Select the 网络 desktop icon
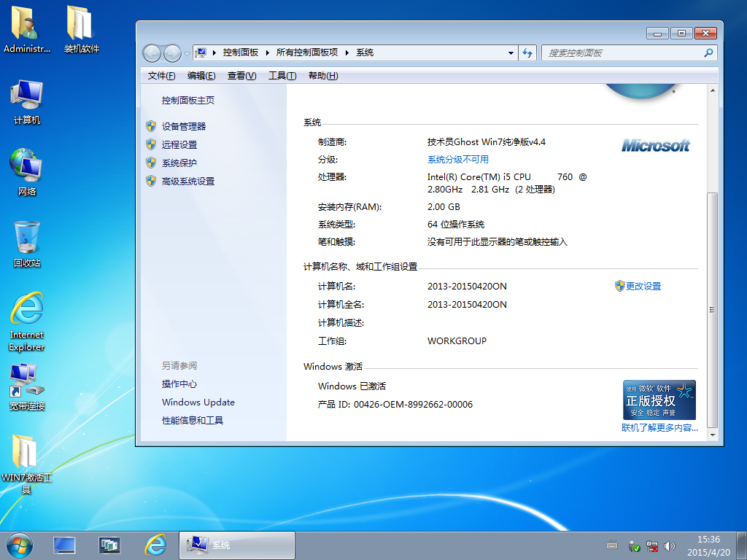The width and height of the screenshot is (747, 560). [27, 172]
